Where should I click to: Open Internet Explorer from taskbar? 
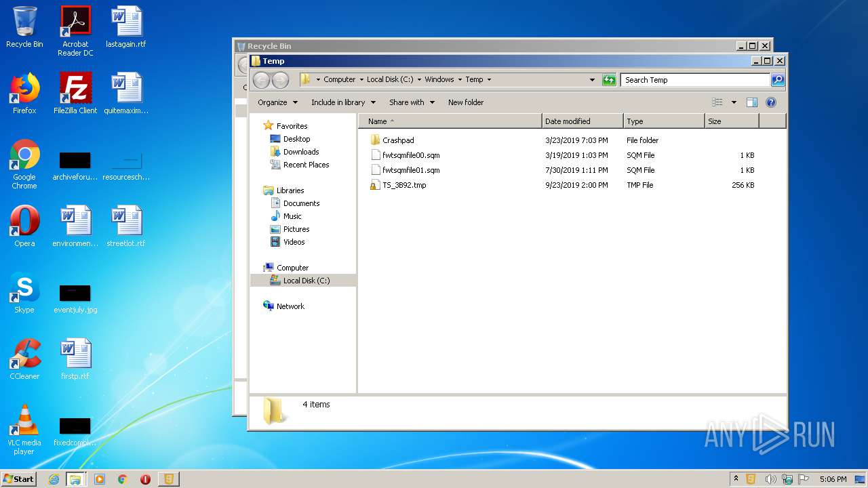click(x=54, y=479)
